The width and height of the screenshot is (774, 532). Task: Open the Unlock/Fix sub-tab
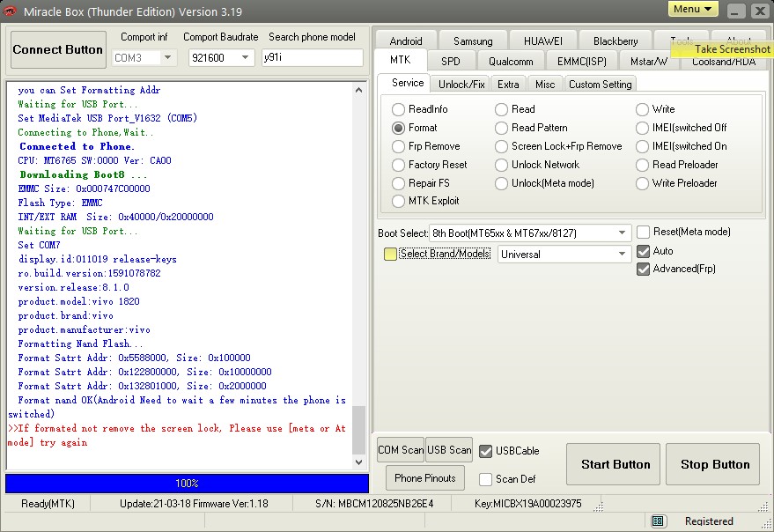tap(461, 84)
